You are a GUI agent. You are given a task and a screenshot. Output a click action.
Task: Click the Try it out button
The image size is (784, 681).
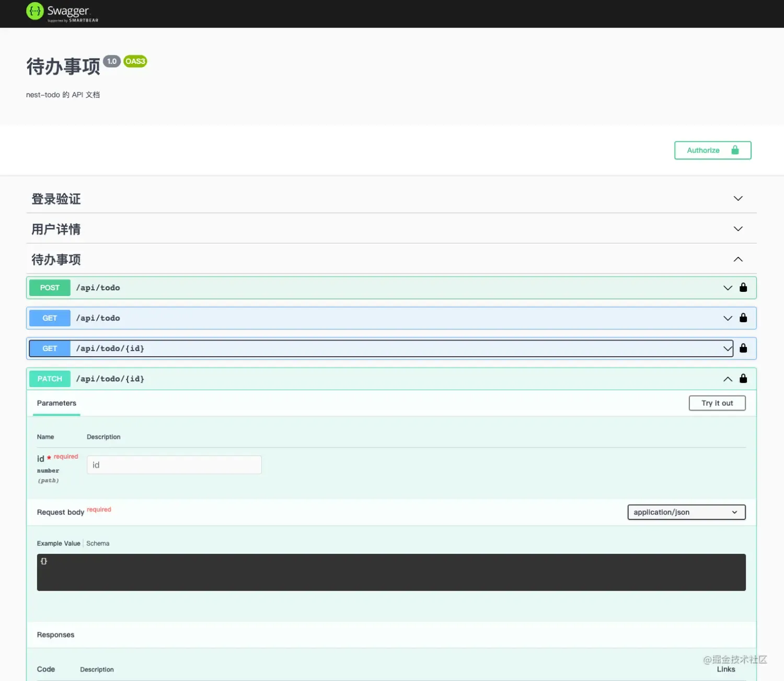[717, 403]
